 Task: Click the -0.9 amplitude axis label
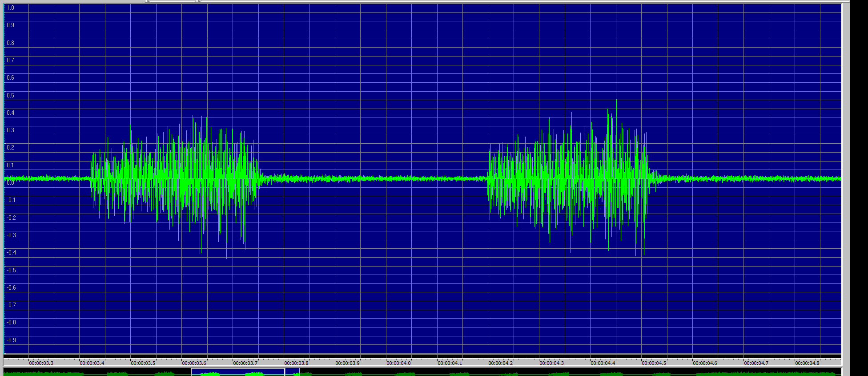coord(11,340)
